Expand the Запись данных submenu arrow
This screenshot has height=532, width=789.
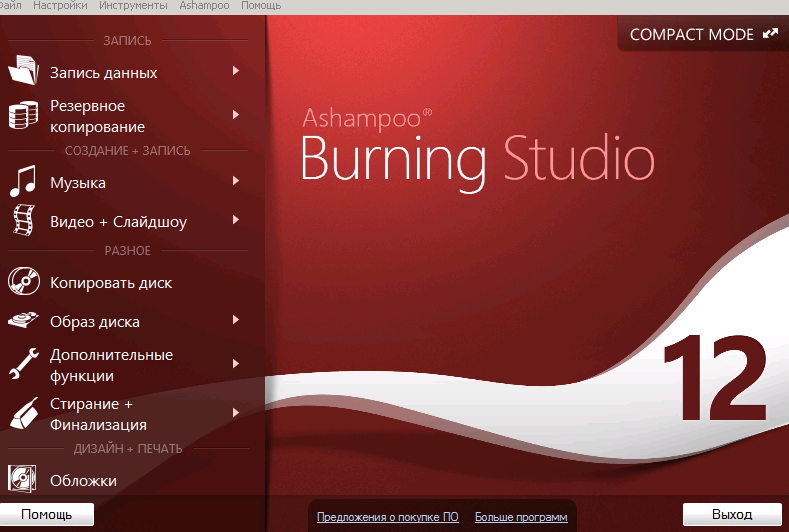click(235, 71)
